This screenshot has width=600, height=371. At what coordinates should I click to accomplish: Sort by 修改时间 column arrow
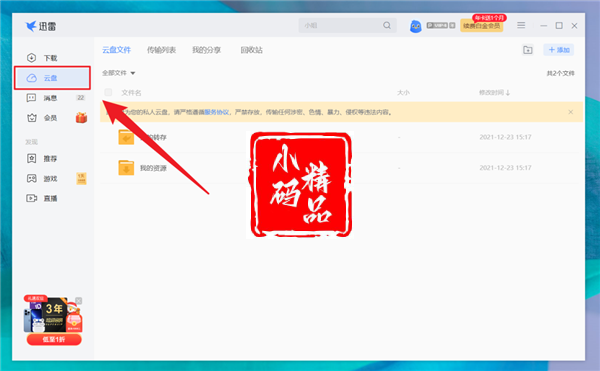(508, 93)
